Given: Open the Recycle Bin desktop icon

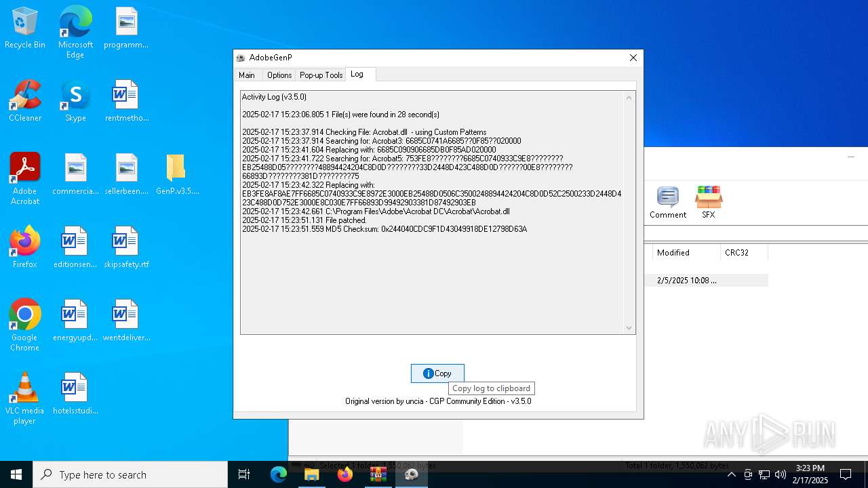Looking at the screenshot, I should tap(25, 28).
